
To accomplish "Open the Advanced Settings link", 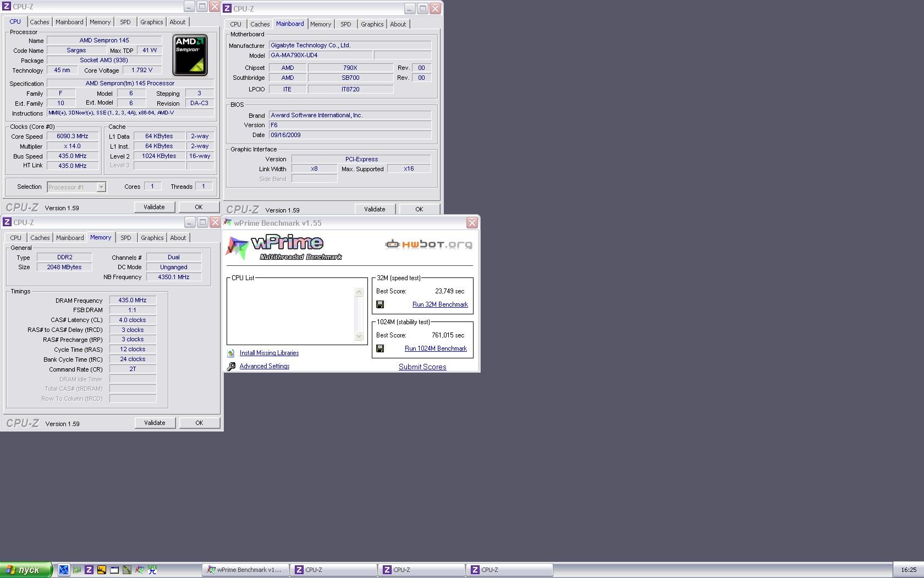I will (x=265, y=366).
